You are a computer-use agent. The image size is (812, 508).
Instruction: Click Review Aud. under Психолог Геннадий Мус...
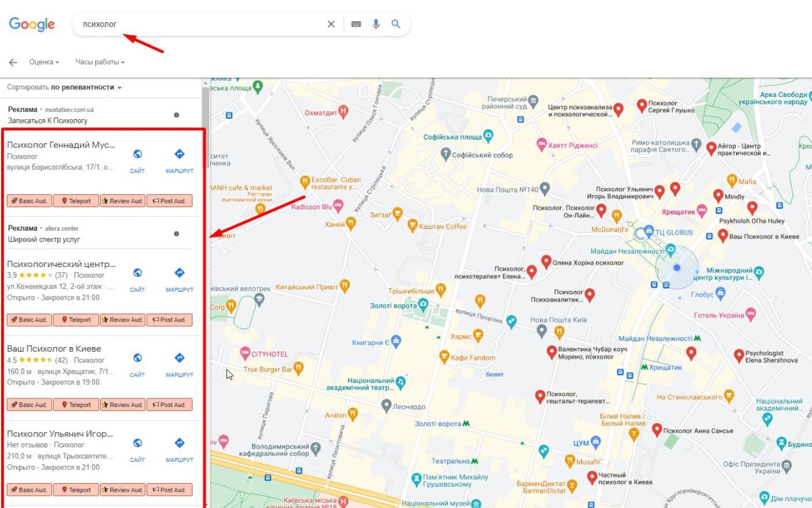click(x=122, y=201)
